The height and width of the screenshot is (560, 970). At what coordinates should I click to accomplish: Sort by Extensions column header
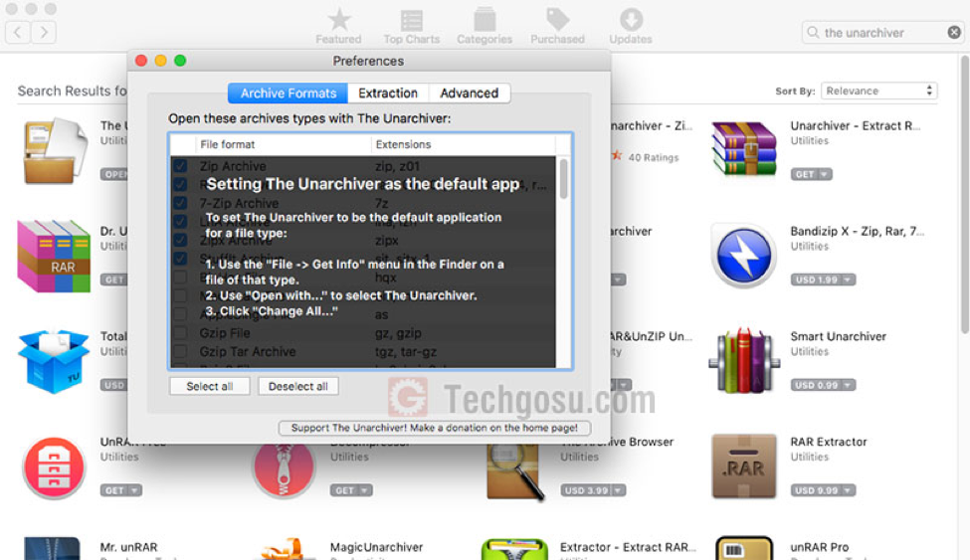(x=463, y=144)
